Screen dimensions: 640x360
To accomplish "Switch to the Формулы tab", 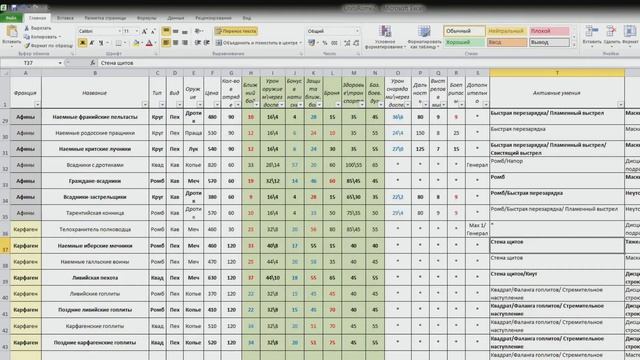I will pos(147,18).
